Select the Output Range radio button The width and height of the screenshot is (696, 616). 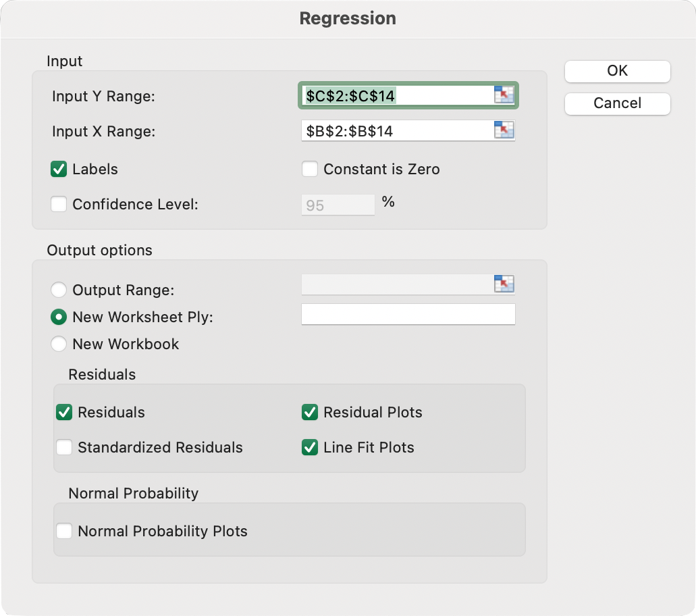[x=59, y=290]
